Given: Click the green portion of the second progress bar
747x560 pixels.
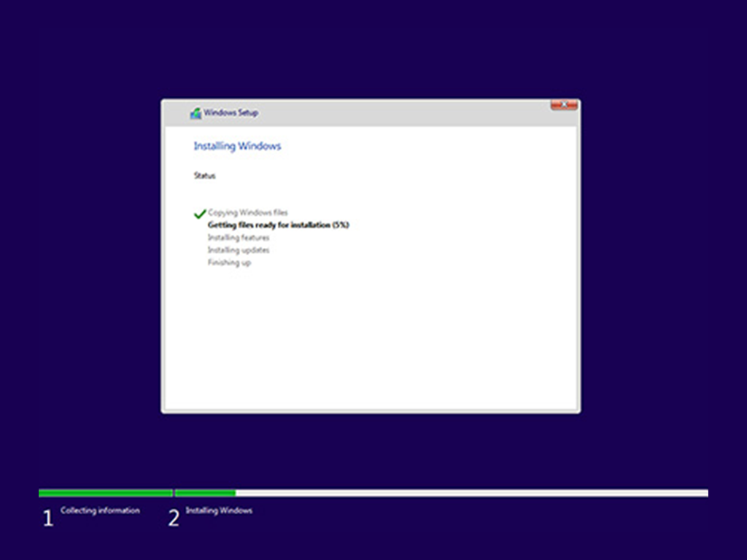Looking at the screenshot, I should (205, 494).
